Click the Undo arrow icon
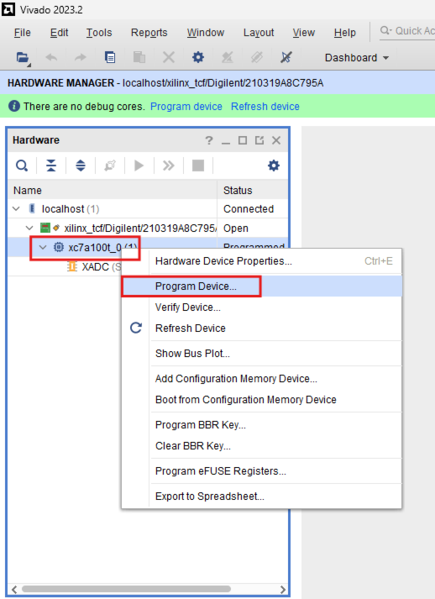The image size is (435, 599). click(x=52, y=58)
